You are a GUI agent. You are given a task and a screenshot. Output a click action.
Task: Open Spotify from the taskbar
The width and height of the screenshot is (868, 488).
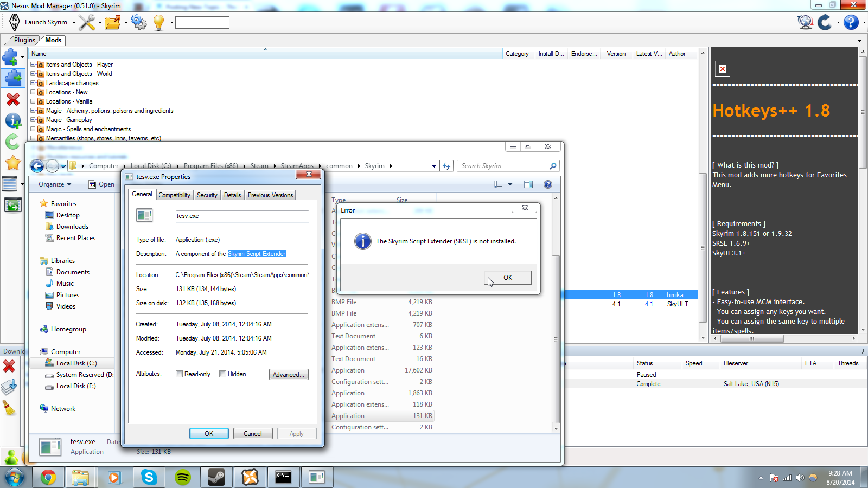click(183, 477)
